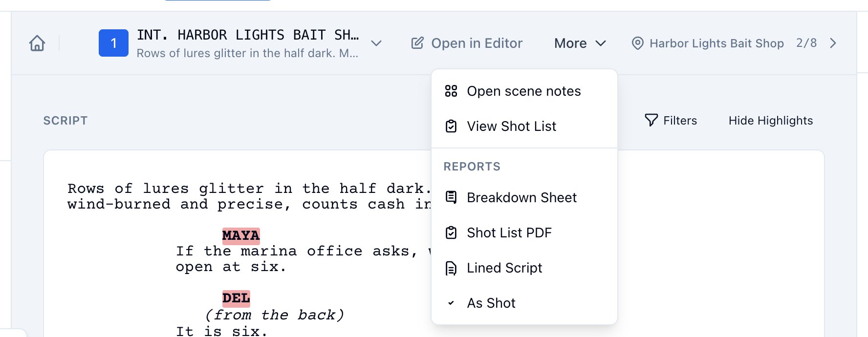This screenshot has height=337, width=868.
Task: Open in Editor button
Action: 467,43
